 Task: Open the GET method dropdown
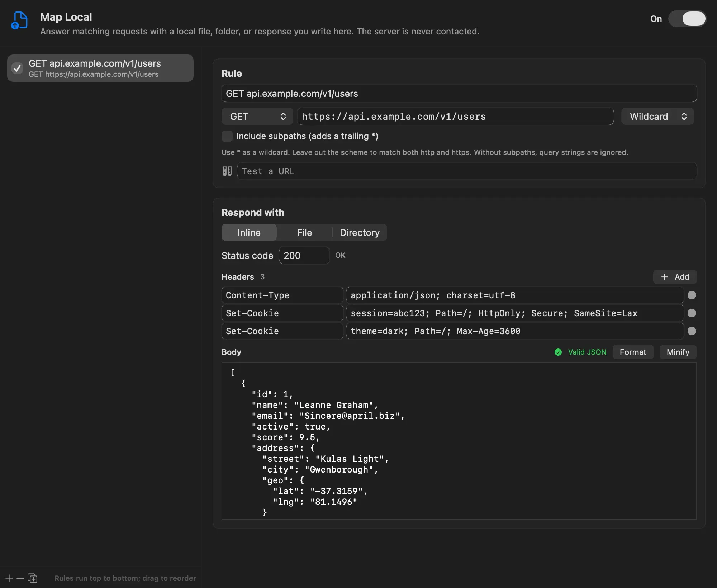(x=257, y=117)
